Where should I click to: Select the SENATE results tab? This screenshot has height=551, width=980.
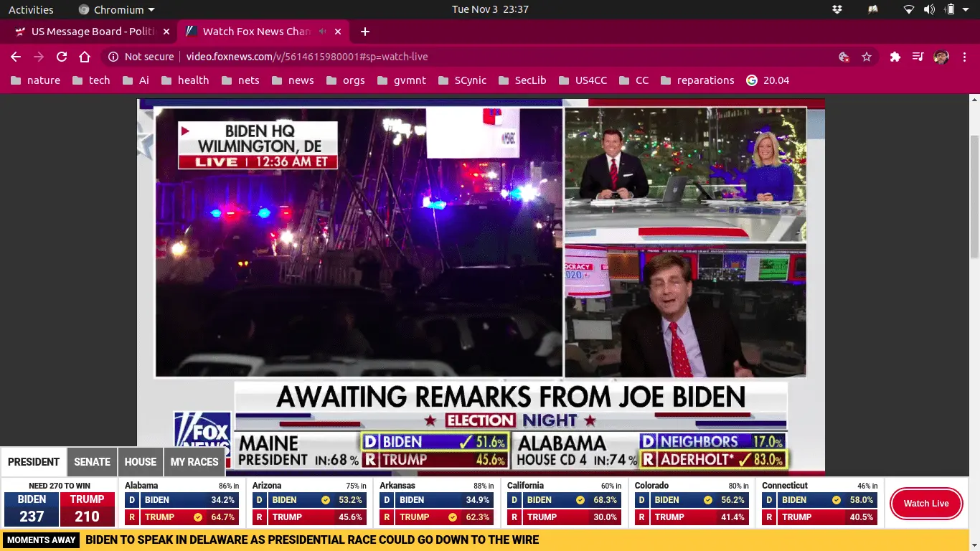tap(92, 461)
